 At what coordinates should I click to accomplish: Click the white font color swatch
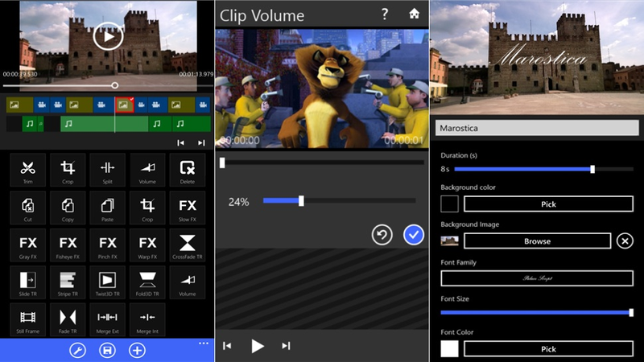[449, 349]
